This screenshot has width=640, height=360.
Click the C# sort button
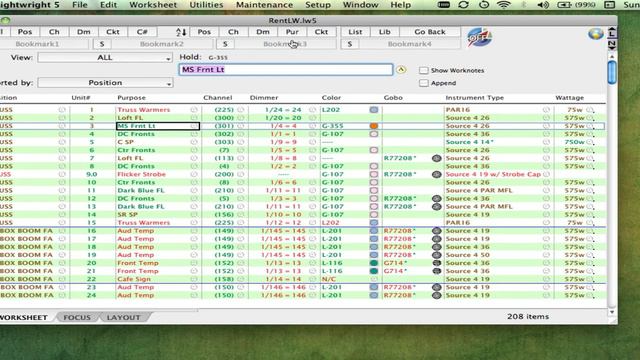click(142, 32)
